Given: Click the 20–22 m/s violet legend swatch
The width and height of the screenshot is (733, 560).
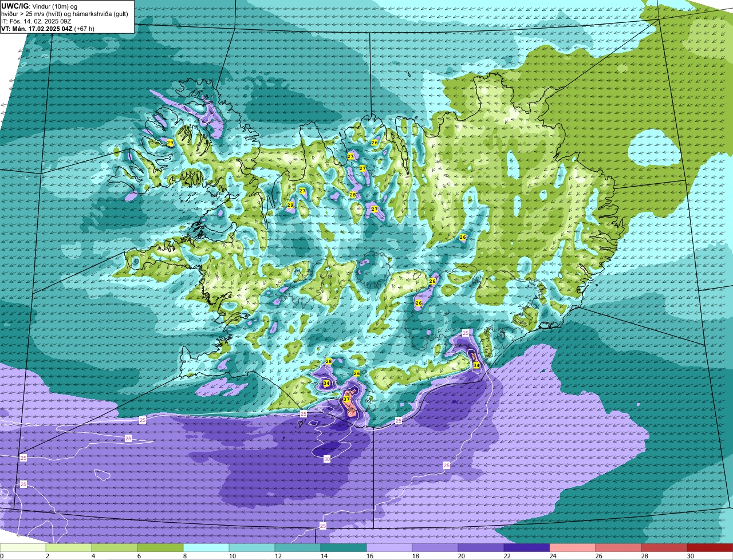Looking at the screenshot, I should 481,548.
